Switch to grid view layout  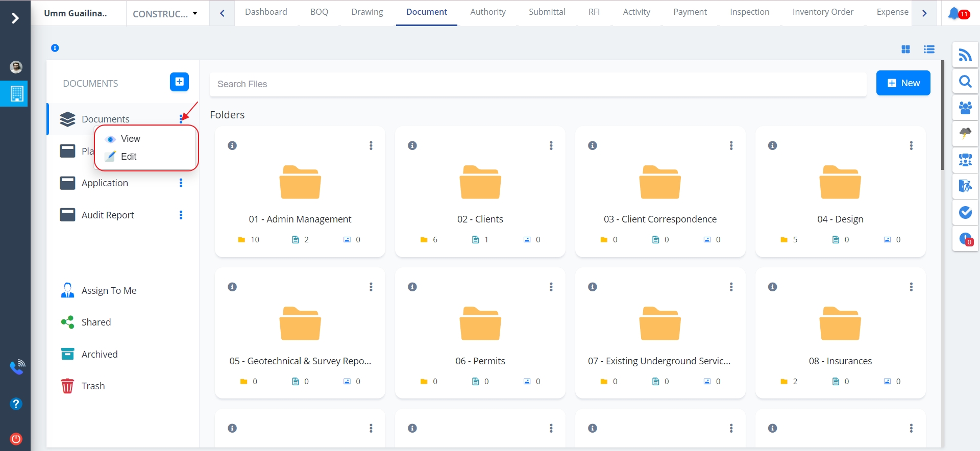click(905, 49)
